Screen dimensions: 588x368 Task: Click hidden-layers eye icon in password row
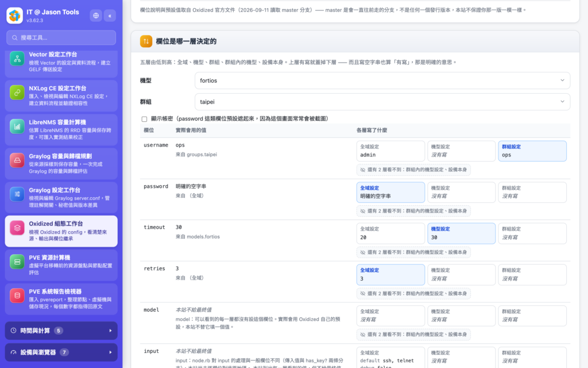point(363,211)
